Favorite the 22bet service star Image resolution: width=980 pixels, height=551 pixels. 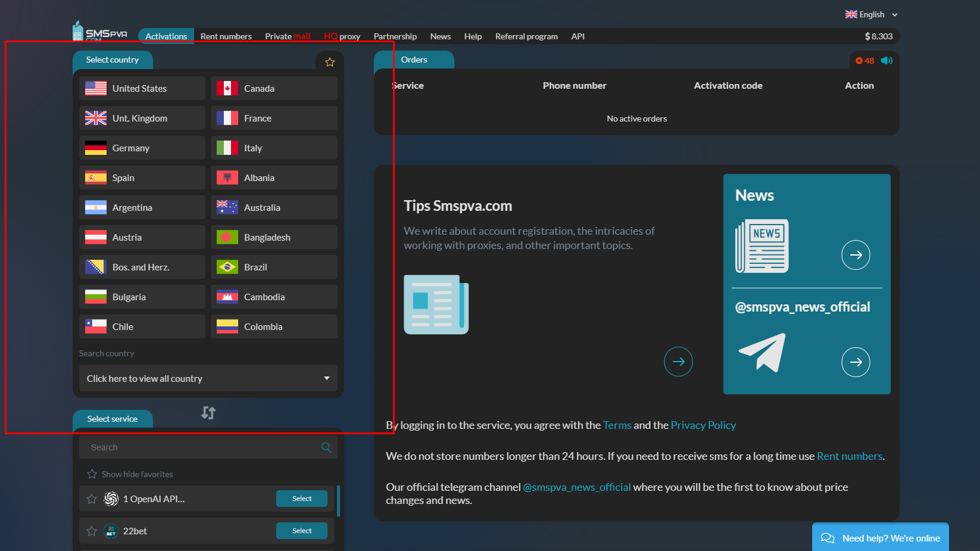coord(92,531)
